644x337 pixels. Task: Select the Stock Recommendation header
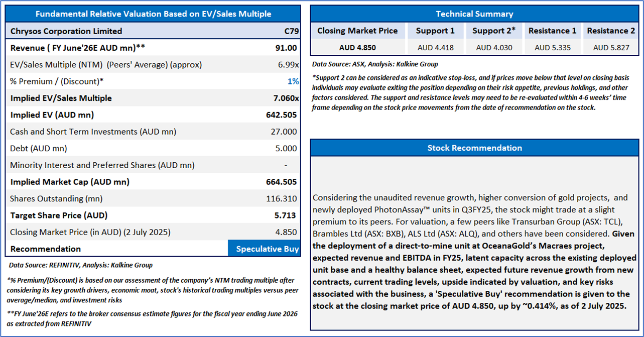(x=474, y=148)
